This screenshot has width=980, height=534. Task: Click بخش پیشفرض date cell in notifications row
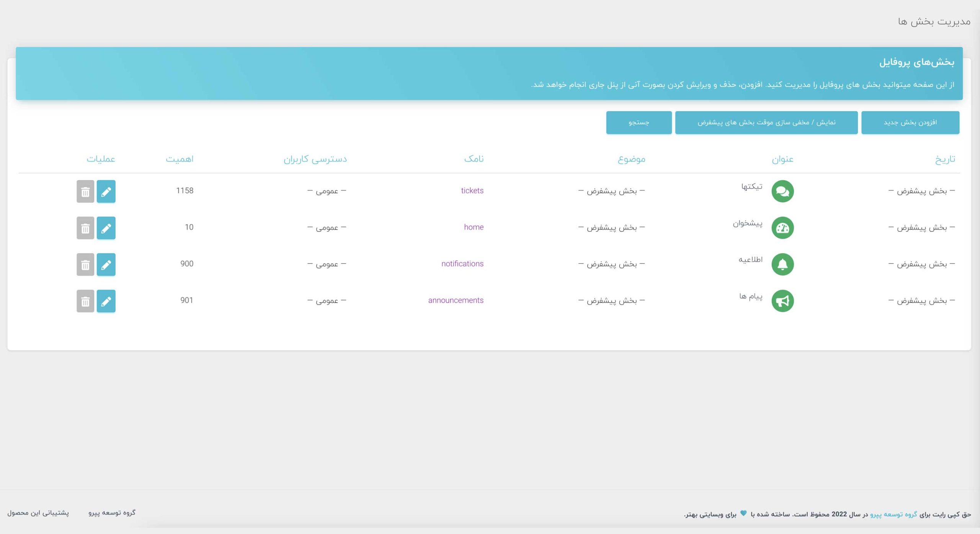922,264
